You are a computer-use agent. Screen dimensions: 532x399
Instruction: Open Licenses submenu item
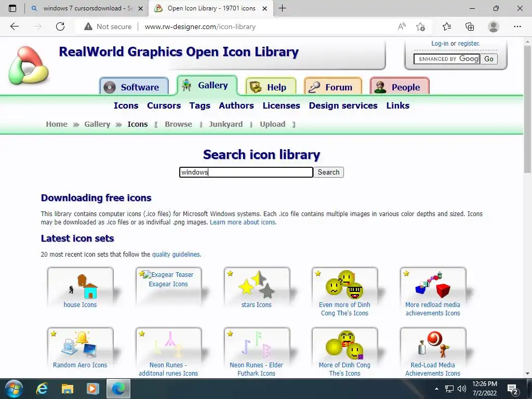click(281, 105)
